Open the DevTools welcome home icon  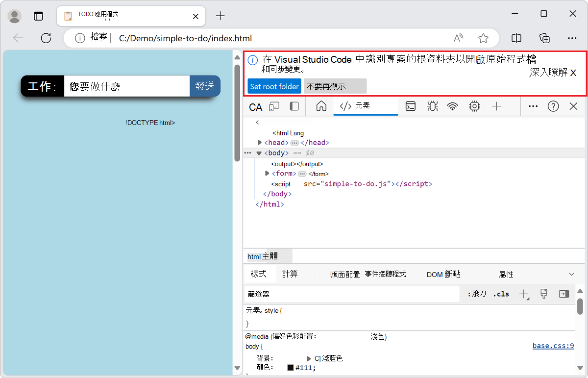point(320,106)
